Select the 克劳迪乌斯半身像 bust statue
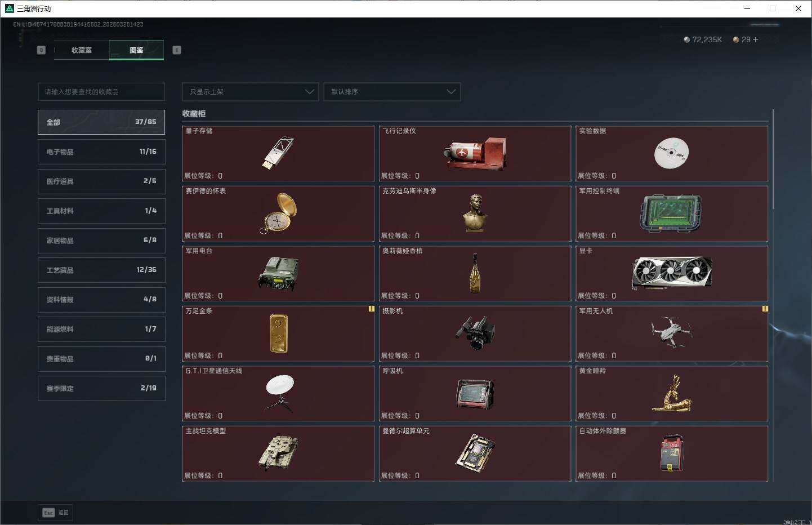812x525 pixels. 475,213
